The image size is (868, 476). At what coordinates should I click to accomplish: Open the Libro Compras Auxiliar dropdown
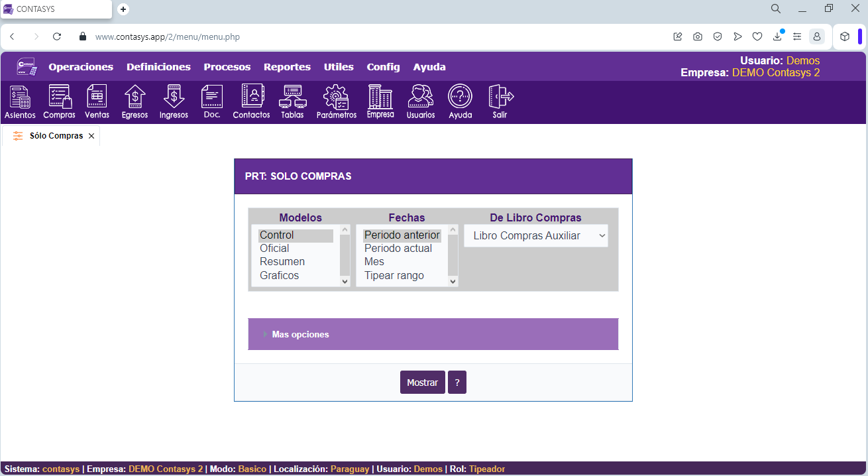click(x=535, y=236)
